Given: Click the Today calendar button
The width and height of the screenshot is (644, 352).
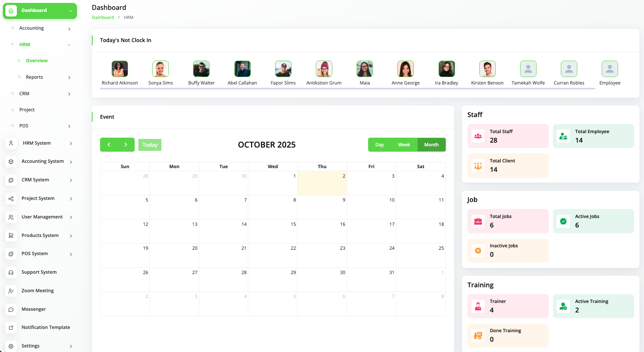Looking at the screenshot, I should pos(150,145).
